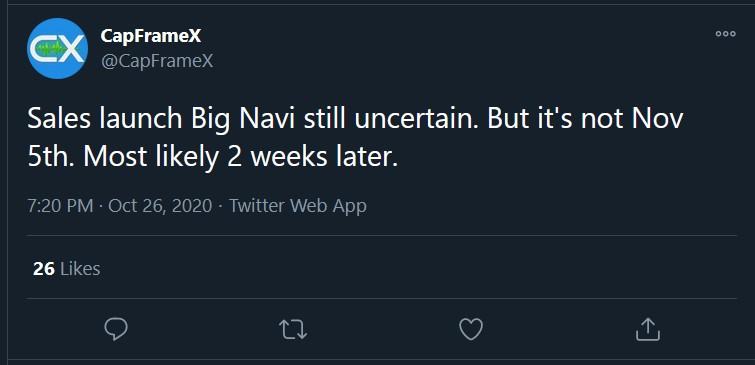
Task: Open the CapFrameX display name profile link
Action: point(151,35)
